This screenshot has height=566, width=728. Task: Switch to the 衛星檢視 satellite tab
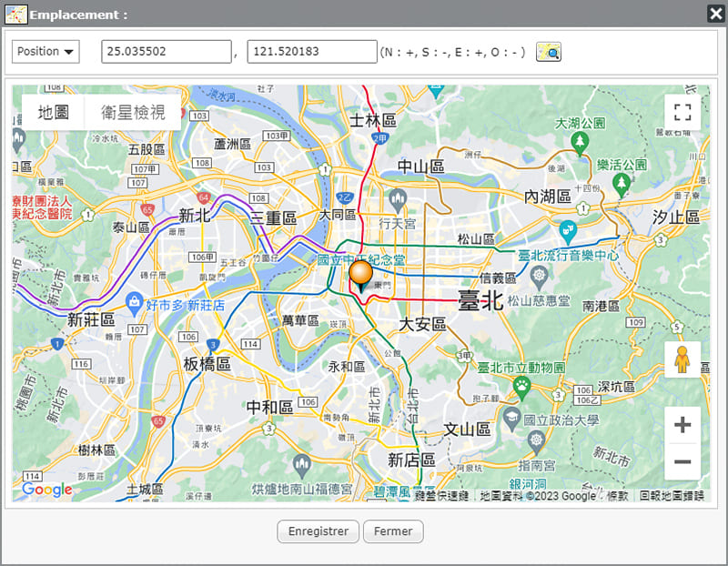(133, 112)
